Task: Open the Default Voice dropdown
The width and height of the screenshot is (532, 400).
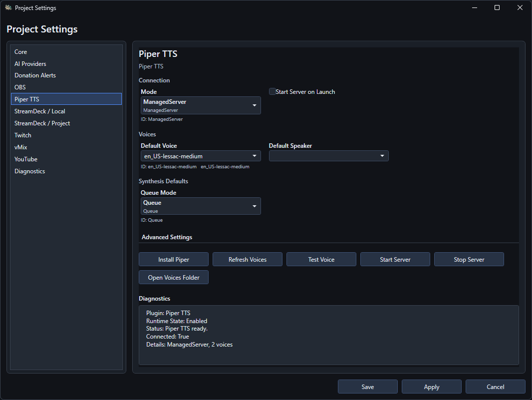Action: (x=201, y=156)
